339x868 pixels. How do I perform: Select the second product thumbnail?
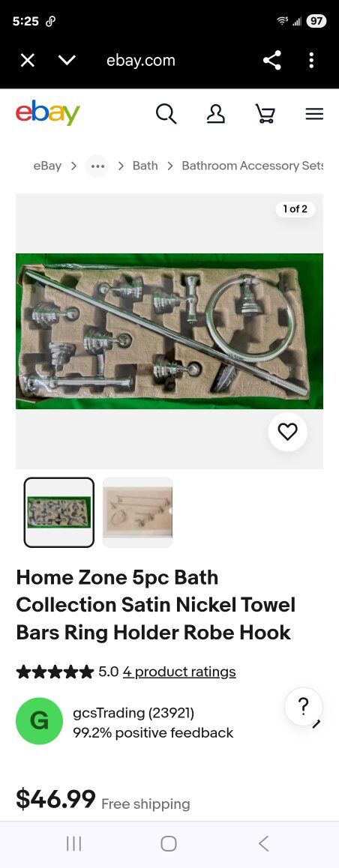coord(138,512)
